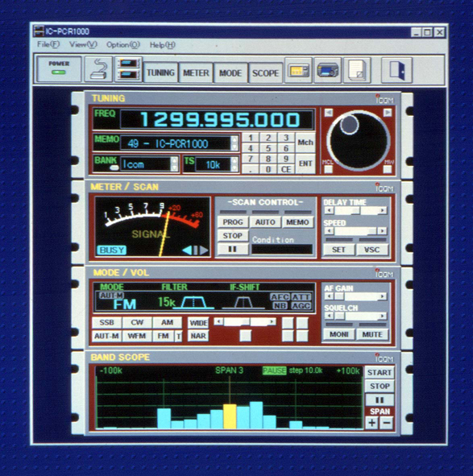Click tuning dial right arrow
This screenshot has width=473, height=476.
pos(388,113)
